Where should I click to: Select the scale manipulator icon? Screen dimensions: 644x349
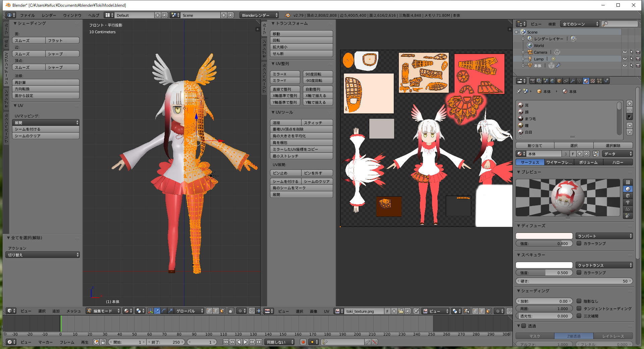click(x=171, y=311)
